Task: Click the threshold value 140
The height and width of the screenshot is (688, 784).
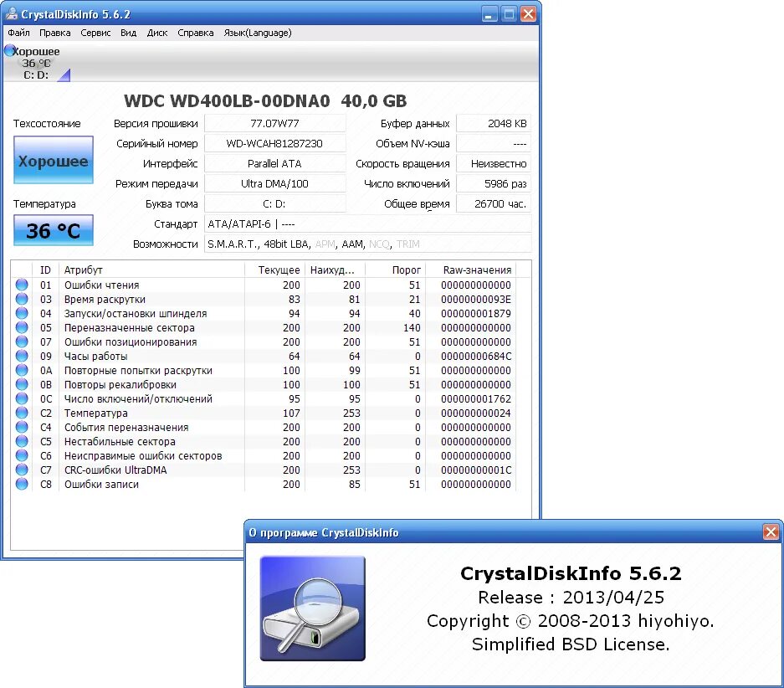Action: (412, 327)
